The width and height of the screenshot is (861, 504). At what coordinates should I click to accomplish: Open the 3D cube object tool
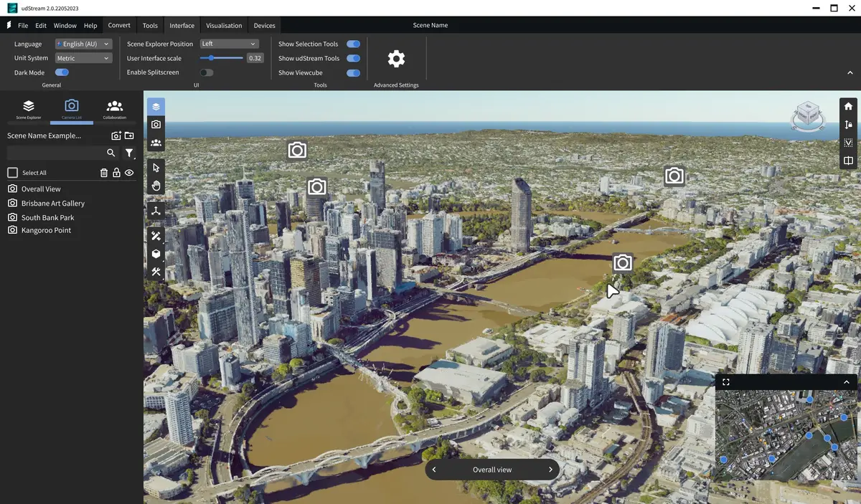156,254
